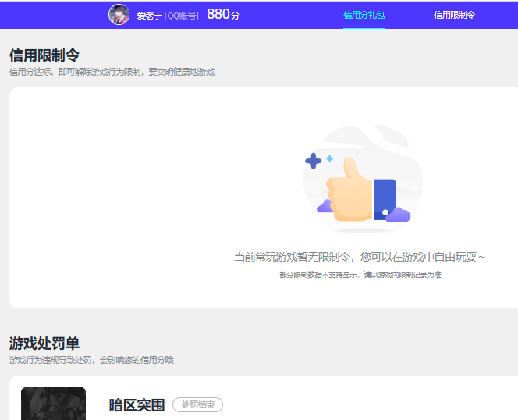
Task: Click the 880分 credit score
Action: pyautogui.click(x=223, y=15)
